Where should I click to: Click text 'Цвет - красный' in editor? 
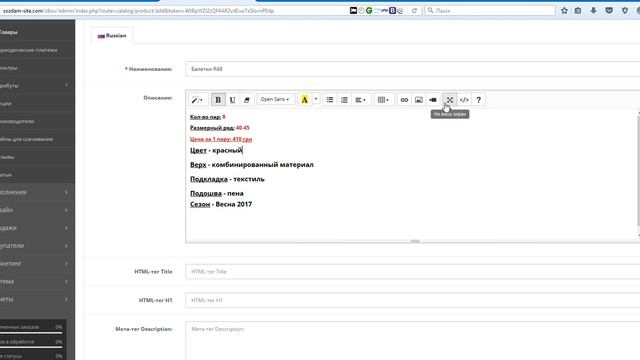(216, 150)
